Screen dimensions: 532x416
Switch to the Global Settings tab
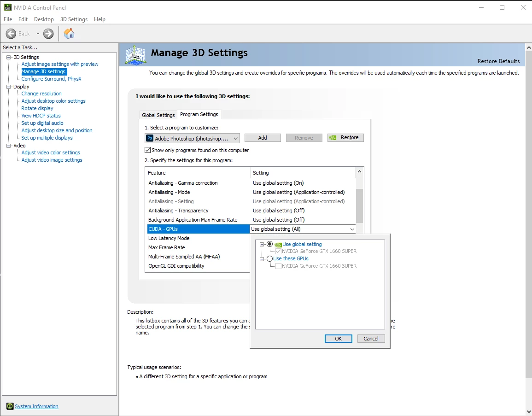pos(158,115)
